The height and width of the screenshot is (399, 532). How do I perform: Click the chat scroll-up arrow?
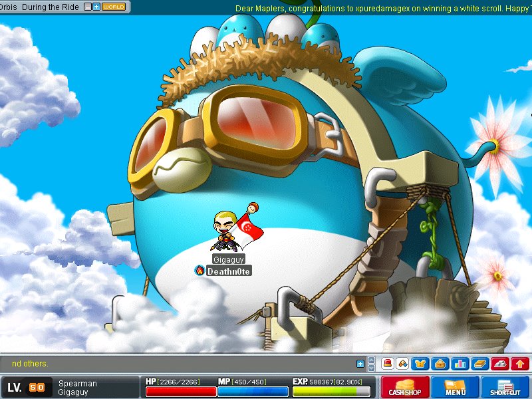point(372,360)
